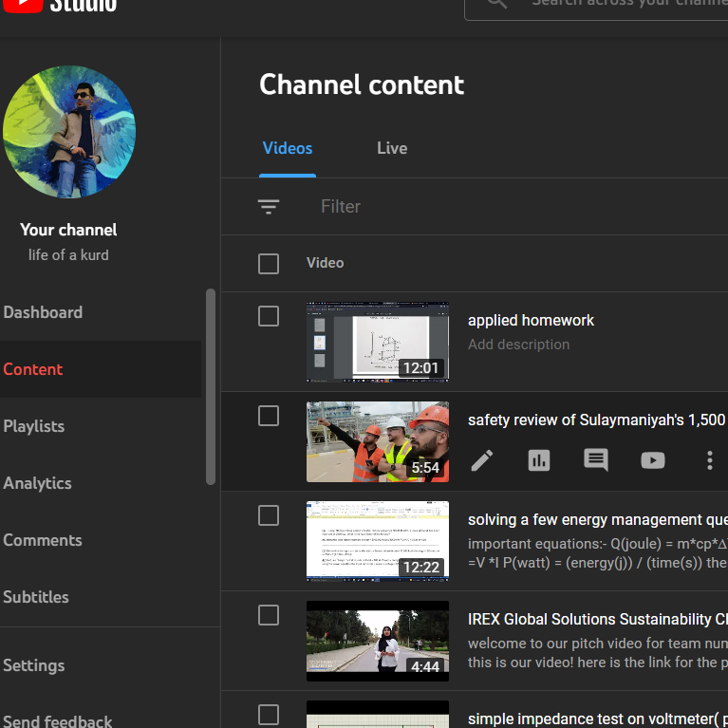Click solving a few energy management title
The width and height of the screenshot is (728, 728).
pos(598,519)
